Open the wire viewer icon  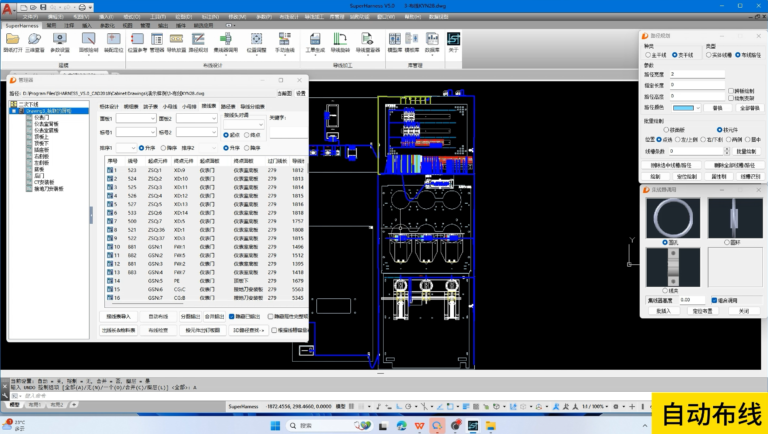coord(367,39)
